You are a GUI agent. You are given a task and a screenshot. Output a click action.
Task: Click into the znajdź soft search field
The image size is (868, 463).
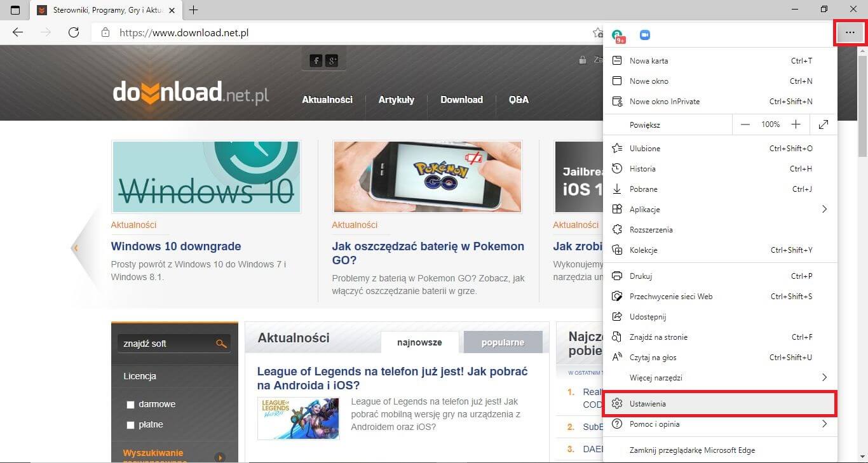click(166, 344)
